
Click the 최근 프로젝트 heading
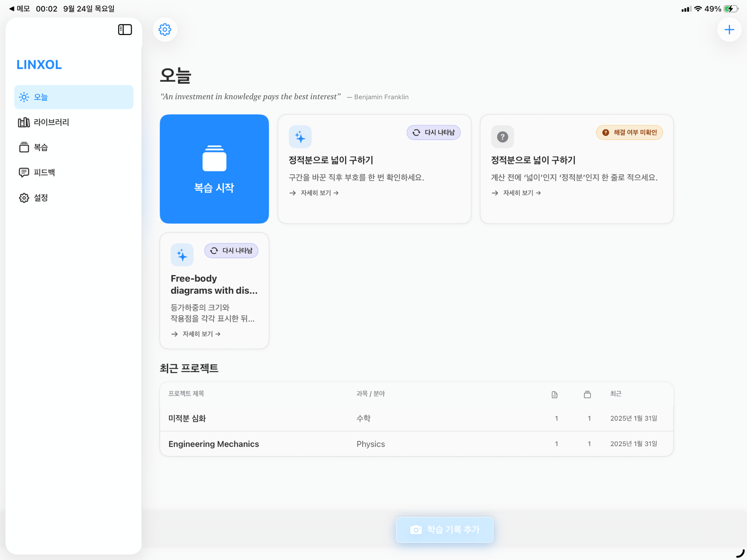189,369
